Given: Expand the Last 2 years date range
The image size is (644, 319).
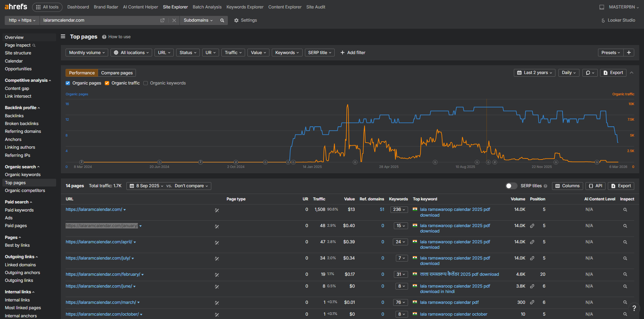Looking at the screenshot, I should [534, 73].
